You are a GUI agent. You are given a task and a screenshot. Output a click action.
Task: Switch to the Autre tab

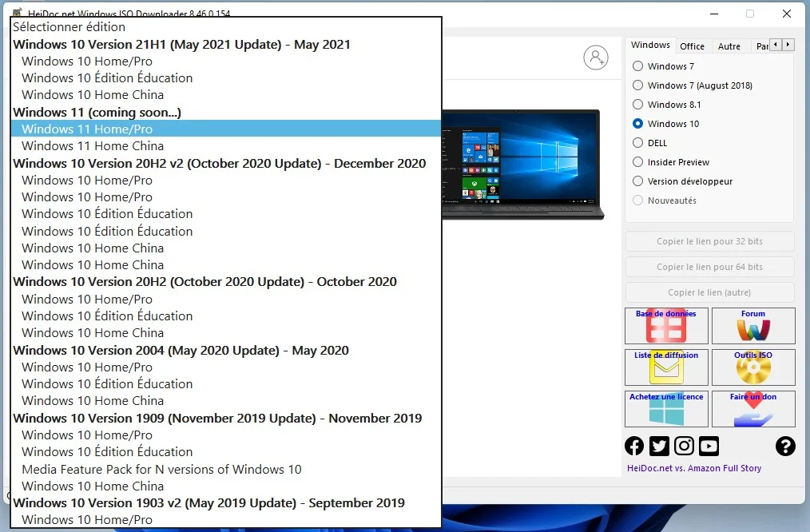pyautogui.click(x=729, y=46)
